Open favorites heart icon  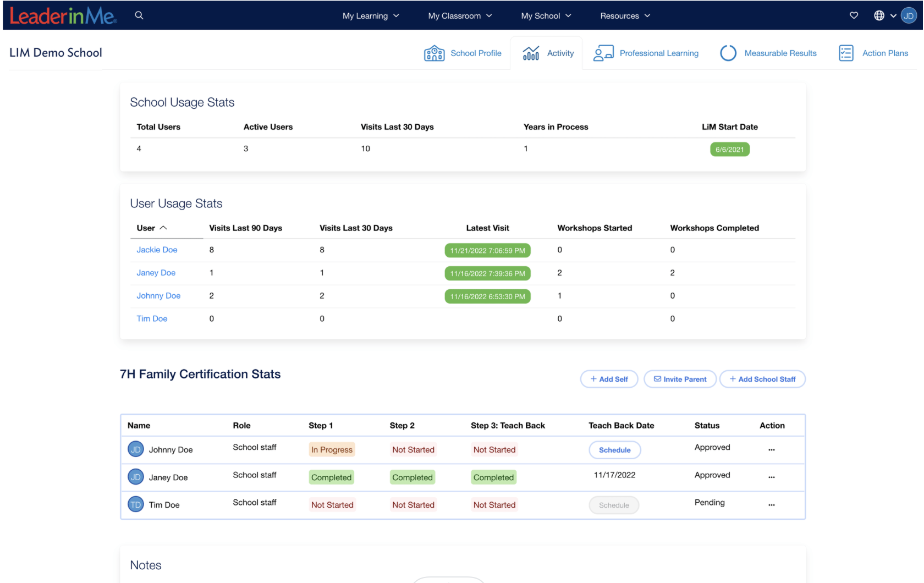854,15
